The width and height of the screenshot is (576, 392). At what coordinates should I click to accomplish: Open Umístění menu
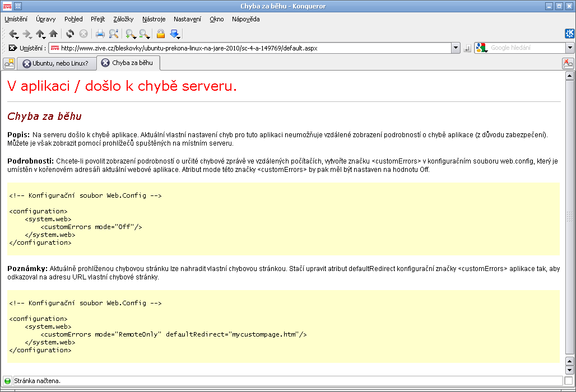16,19
